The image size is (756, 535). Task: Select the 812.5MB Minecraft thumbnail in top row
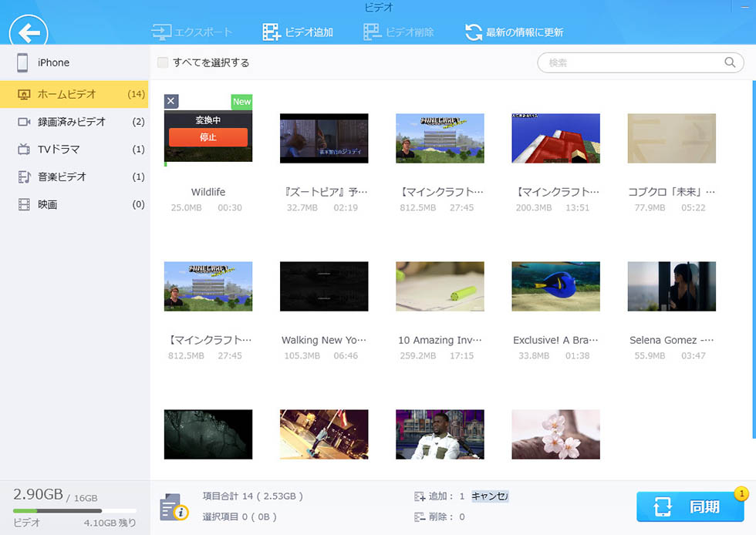[x=440, y=138]
